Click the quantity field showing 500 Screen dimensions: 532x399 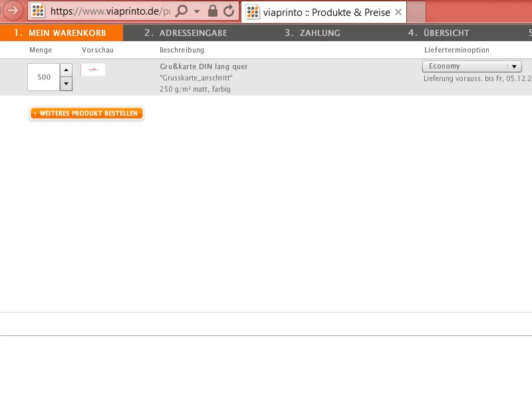[x=44, y=77]
